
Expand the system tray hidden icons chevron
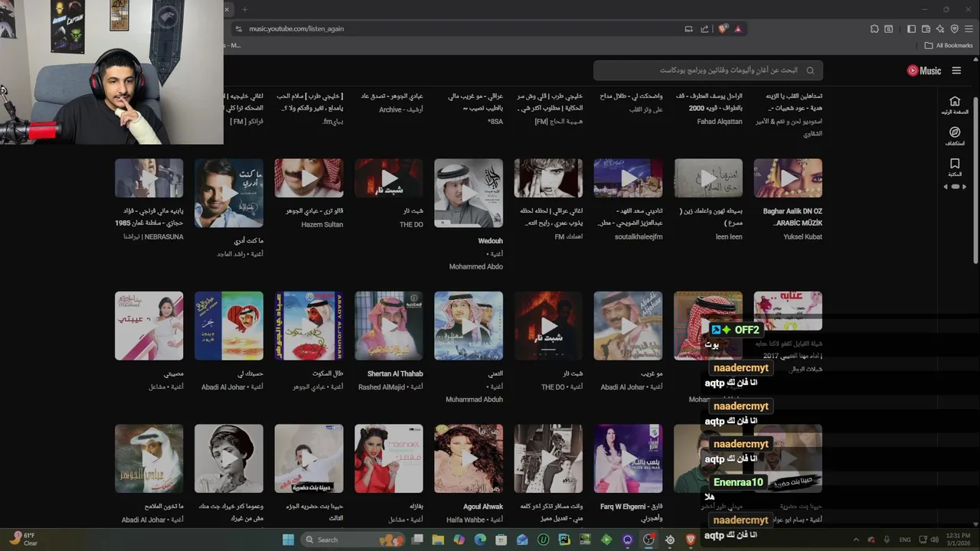pos(857,540)
